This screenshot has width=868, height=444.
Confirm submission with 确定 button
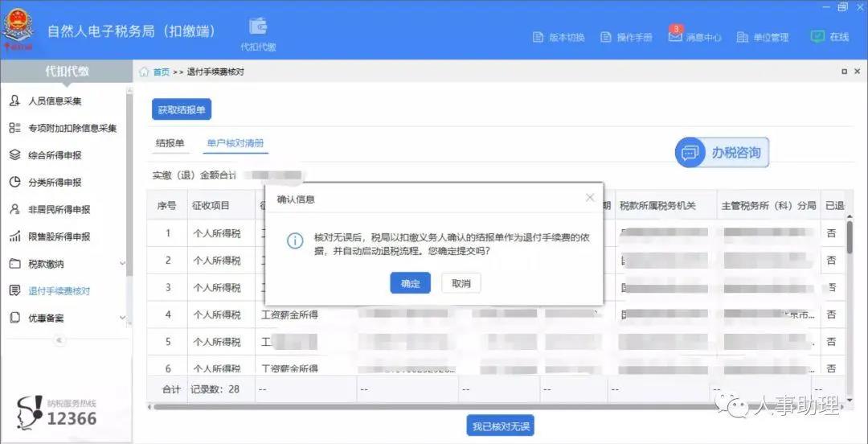click(410, 283)
